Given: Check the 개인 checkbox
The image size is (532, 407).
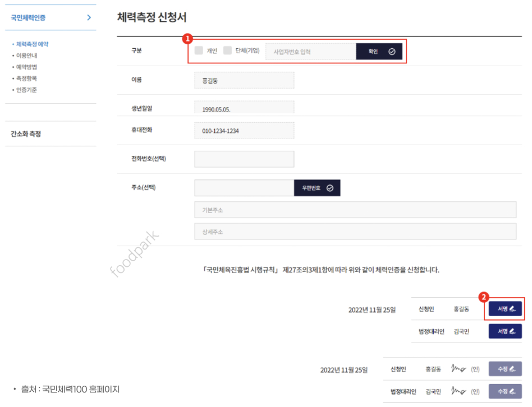Looking at the screenshot, I should pos(199,51).
